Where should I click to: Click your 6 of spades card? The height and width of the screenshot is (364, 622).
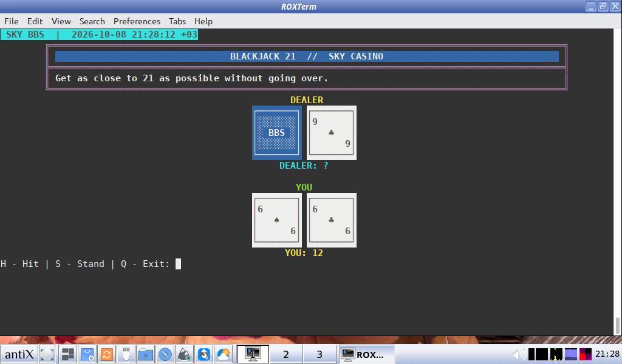click(x=277, y=220)
